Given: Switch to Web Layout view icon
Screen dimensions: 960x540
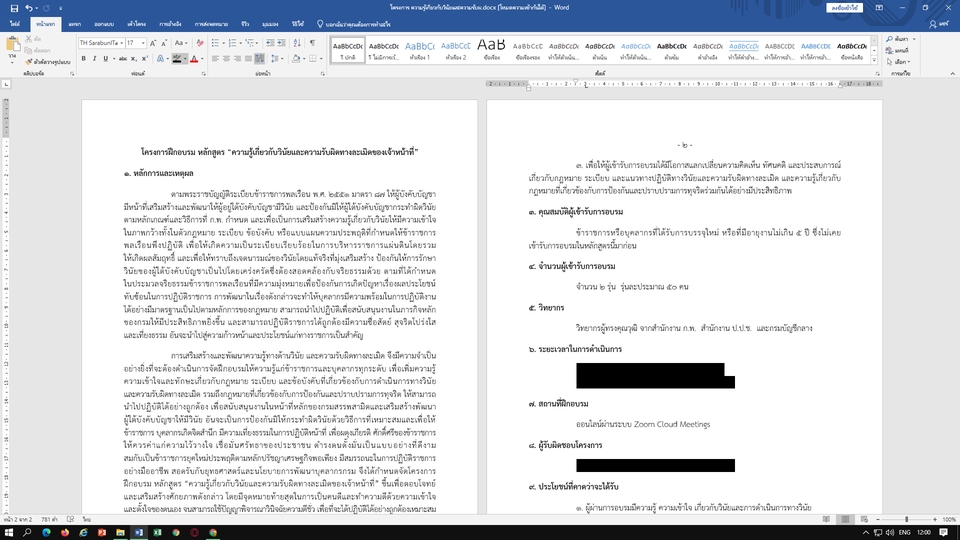Looking at the screenshot, I should (x=864, y=519).
